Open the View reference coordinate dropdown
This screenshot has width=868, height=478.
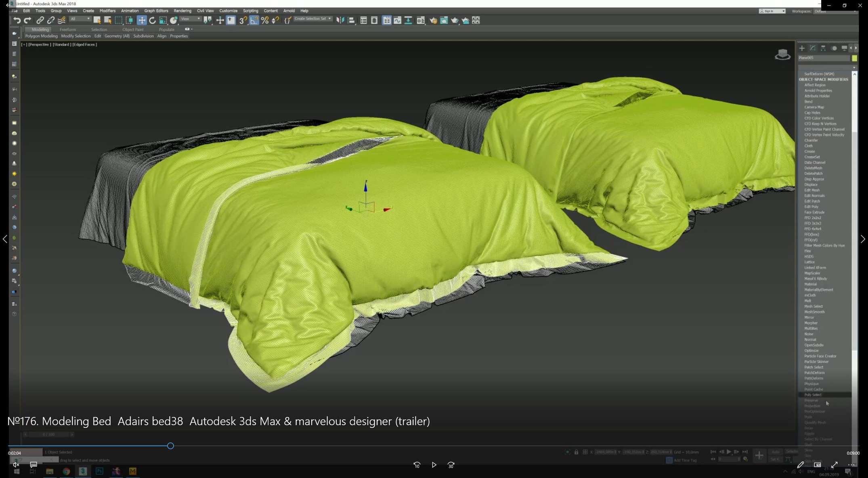[x=191, y=19]
